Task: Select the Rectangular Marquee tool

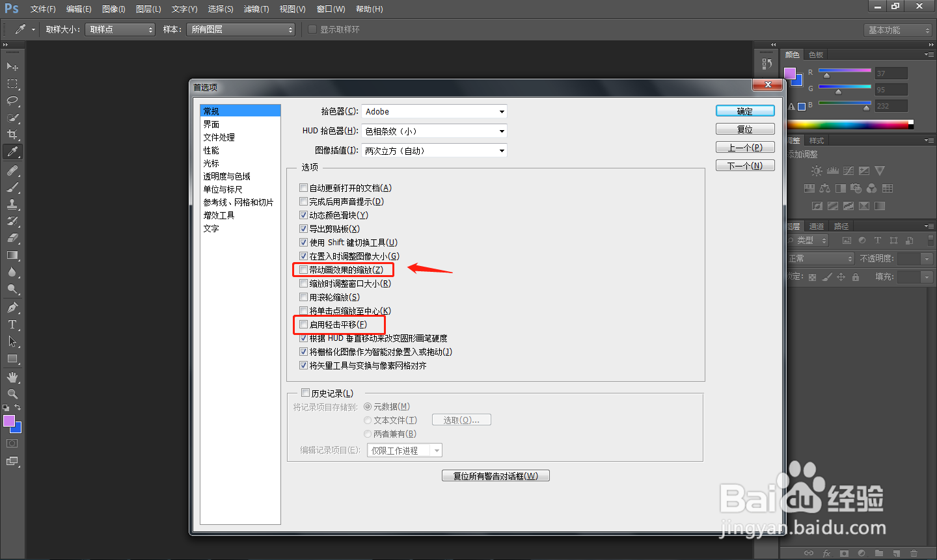Action: coord(12,84)
